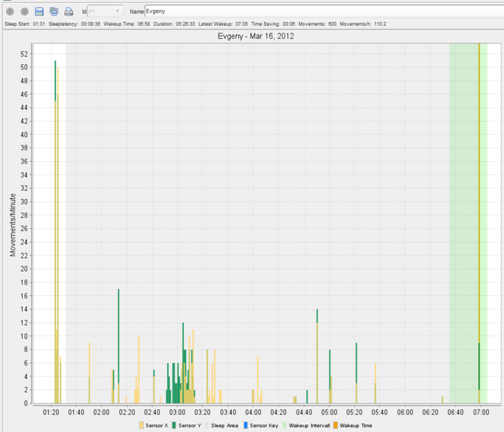This screenshot has height=432, width=504.
Task: Print the chart using the printer icon
Action: click(x=69, y=11)
